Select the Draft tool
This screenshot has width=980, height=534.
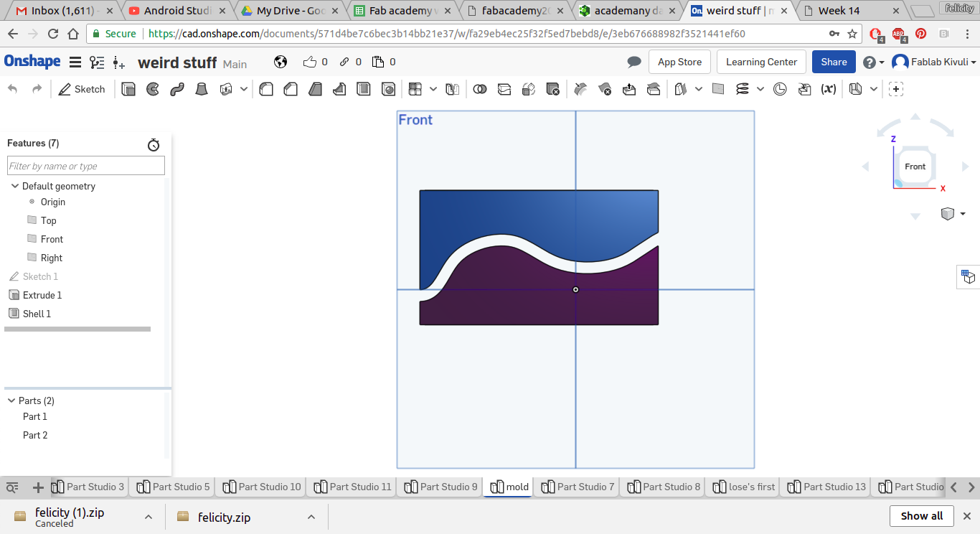point(315,89)
